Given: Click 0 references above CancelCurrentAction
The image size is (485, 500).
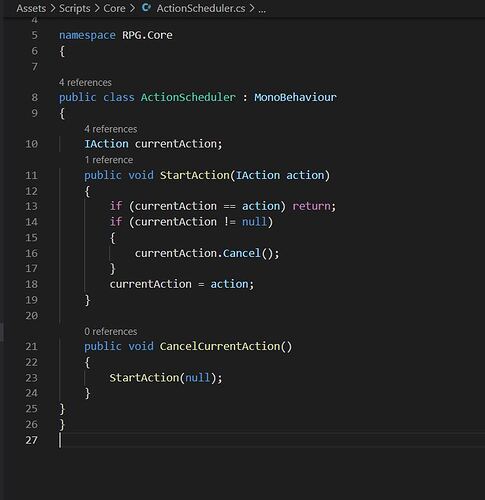Looking at the screenshot, I should click(110, 332).
